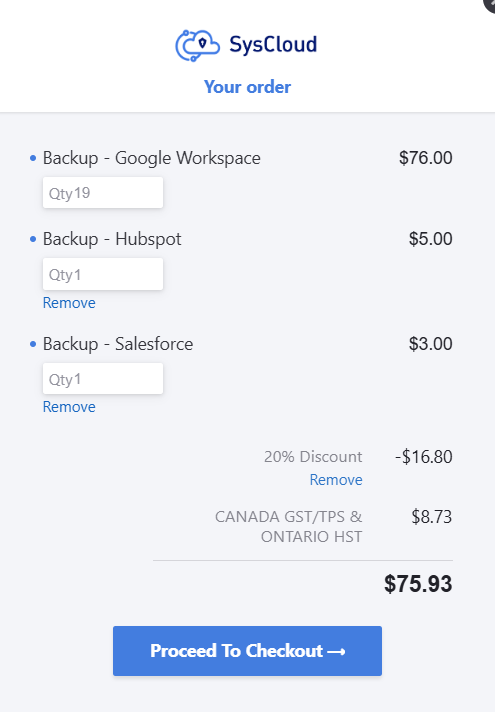The height and width of the screenshot is (712, 495).
Task: Click the $76.00 Google Workspace price
Action: pos(426,158)
